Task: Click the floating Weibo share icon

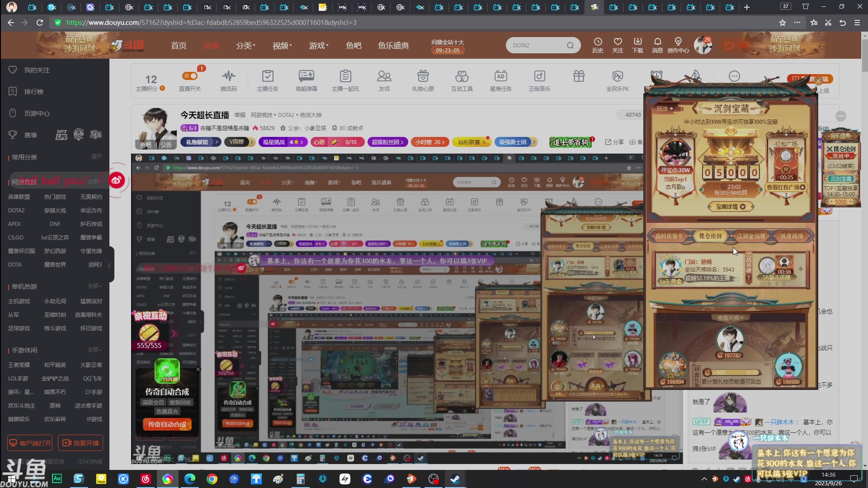Action: pos(116,180)
